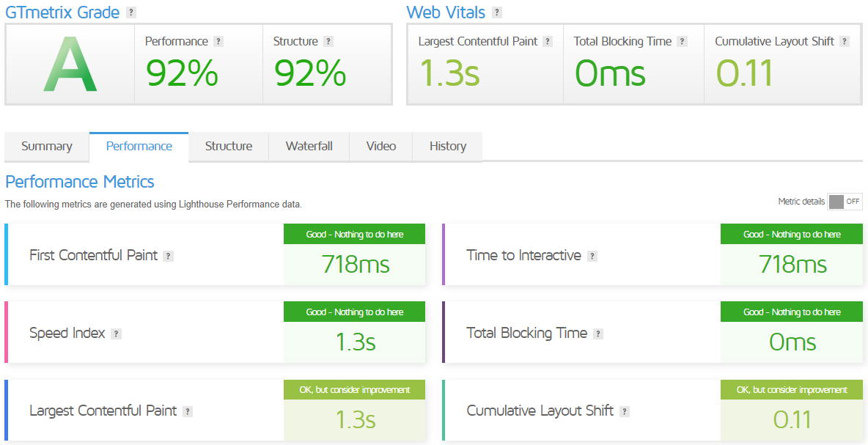Viewport: 868px width, 445px height.
Task: Click 'OK, but consider improvement' above Cumulative Layout Shift
Action: click(x=792, y=390)
